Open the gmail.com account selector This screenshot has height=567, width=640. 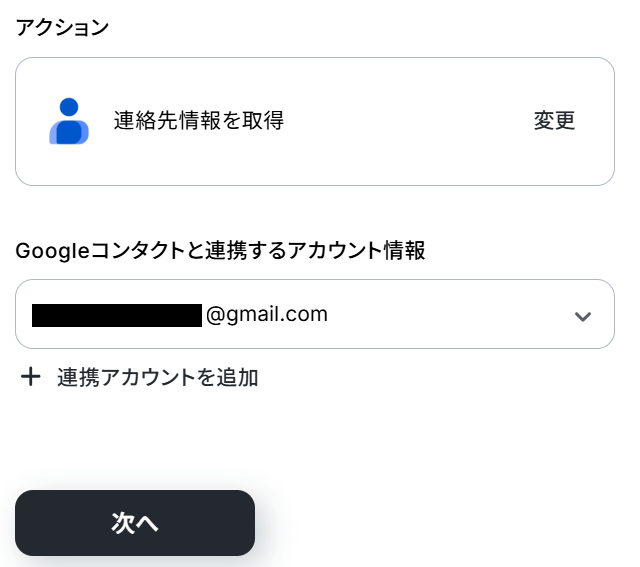point(314,314)
